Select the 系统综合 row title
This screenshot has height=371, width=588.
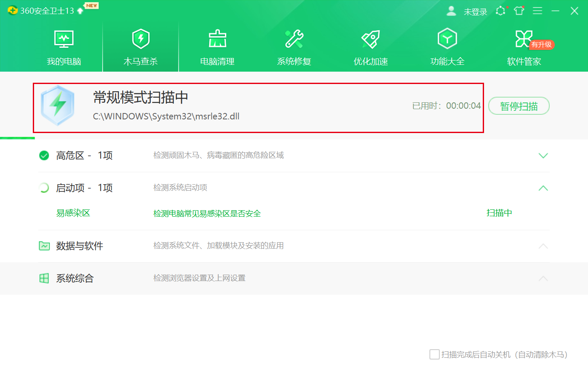(x=75, y=278)
